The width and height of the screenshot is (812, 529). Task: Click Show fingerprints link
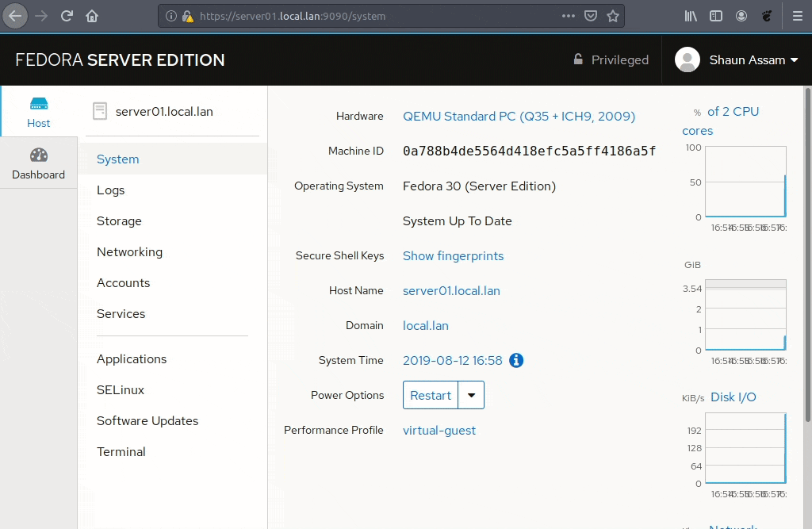pyautogui.click(x=453, y=256)
